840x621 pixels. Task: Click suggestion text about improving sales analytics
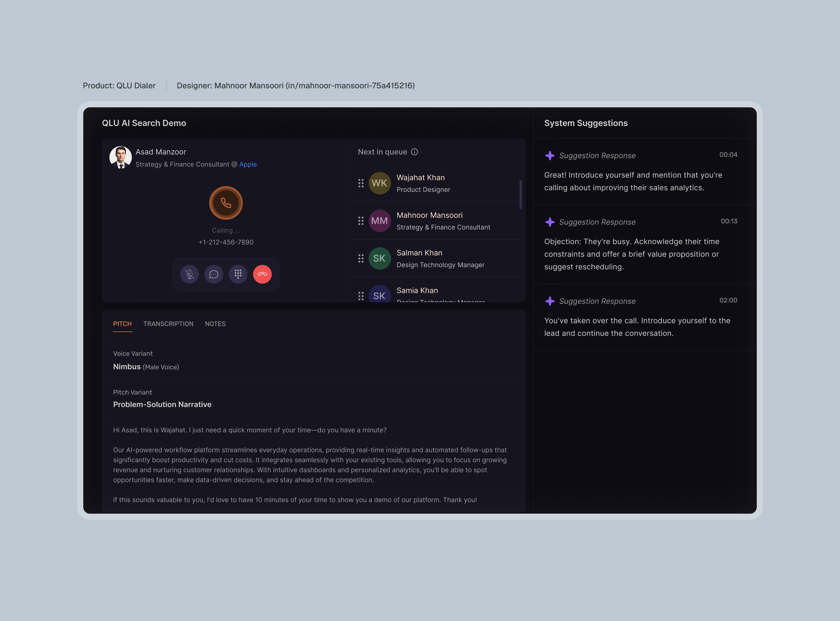(x=633, y=181)
